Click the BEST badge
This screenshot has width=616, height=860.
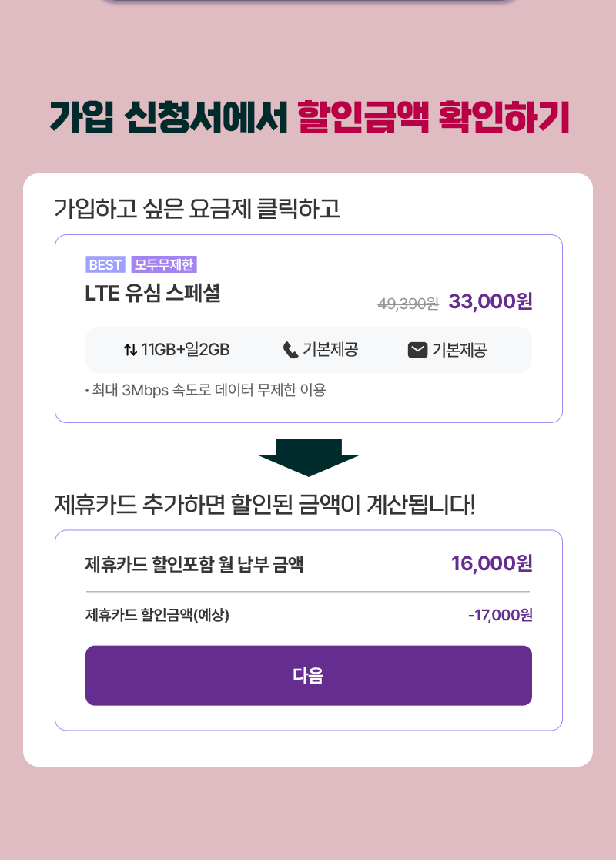pos(105,265)
